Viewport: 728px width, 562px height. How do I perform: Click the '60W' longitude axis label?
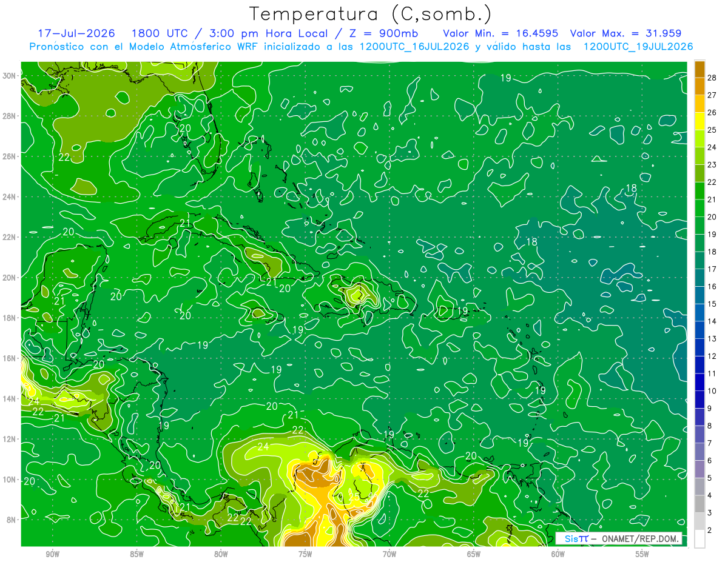[558, 554]
